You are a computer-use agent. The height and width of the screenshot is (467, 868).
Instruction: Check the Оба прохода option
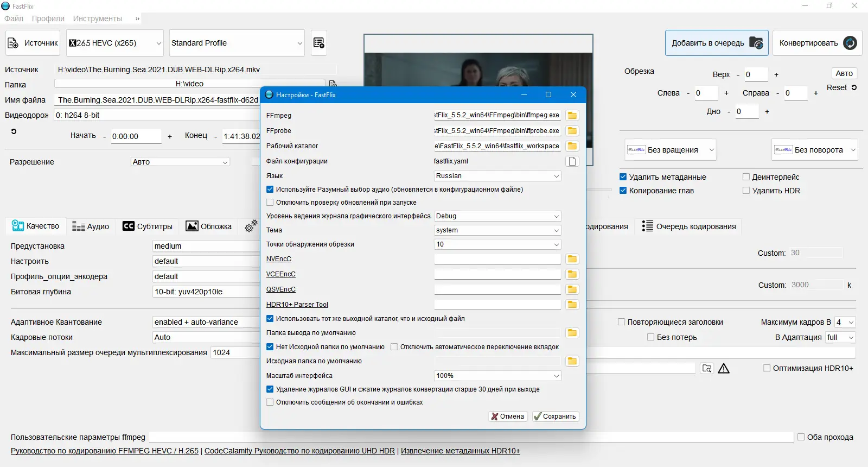(801, 437)
